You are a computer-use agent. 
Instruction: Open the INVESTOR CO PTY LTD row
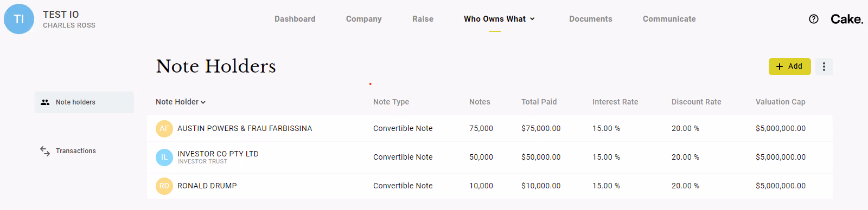[x=490, y=157]
